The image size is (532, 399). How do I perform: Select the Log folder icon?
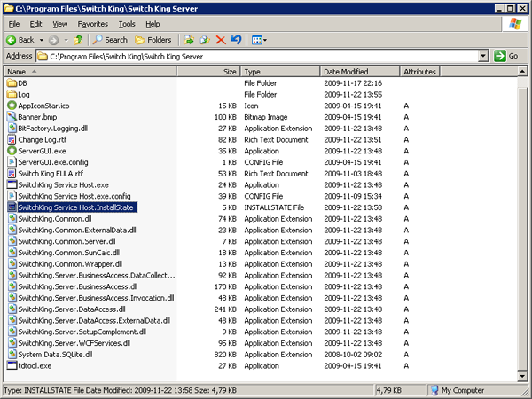pos(12,94)
